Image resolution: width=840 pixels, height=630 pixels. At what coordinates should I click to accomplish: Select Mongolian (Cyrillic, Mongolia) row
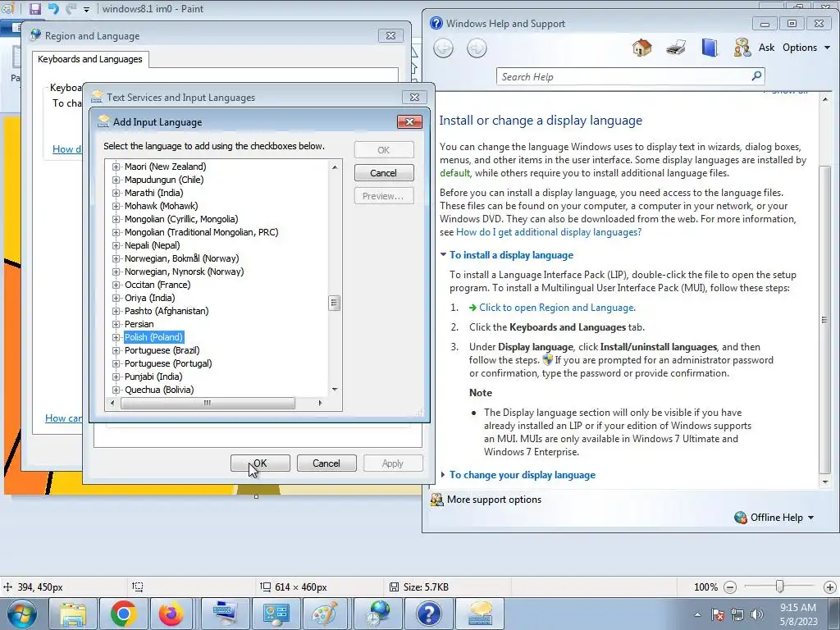point(181,219)
